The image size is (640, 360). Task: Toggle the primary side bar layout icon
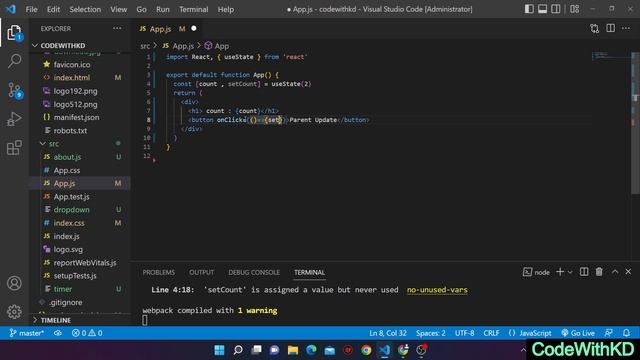click(x=529, y=9)
